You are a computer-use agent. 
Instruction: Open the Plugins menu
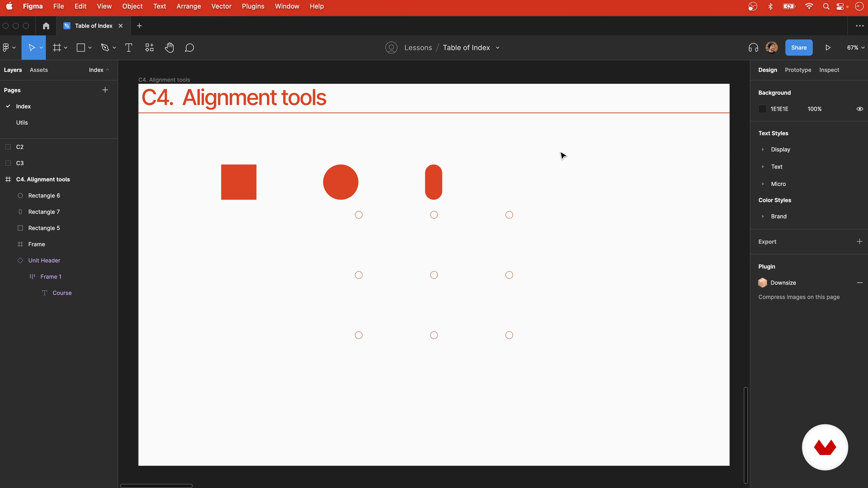[253, 6]
